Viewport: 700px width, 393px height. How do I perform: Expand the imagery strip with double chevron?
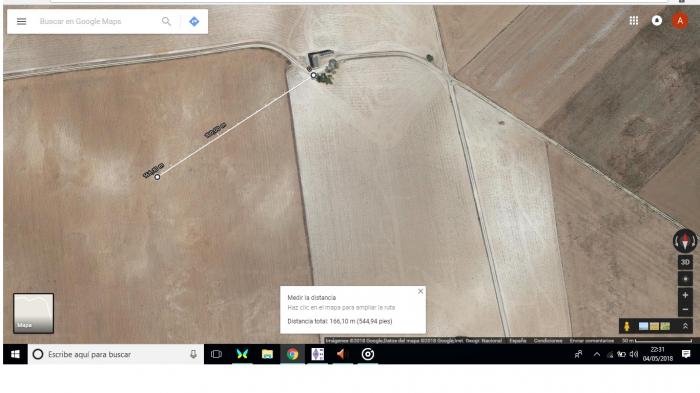[x=685, y=326]
